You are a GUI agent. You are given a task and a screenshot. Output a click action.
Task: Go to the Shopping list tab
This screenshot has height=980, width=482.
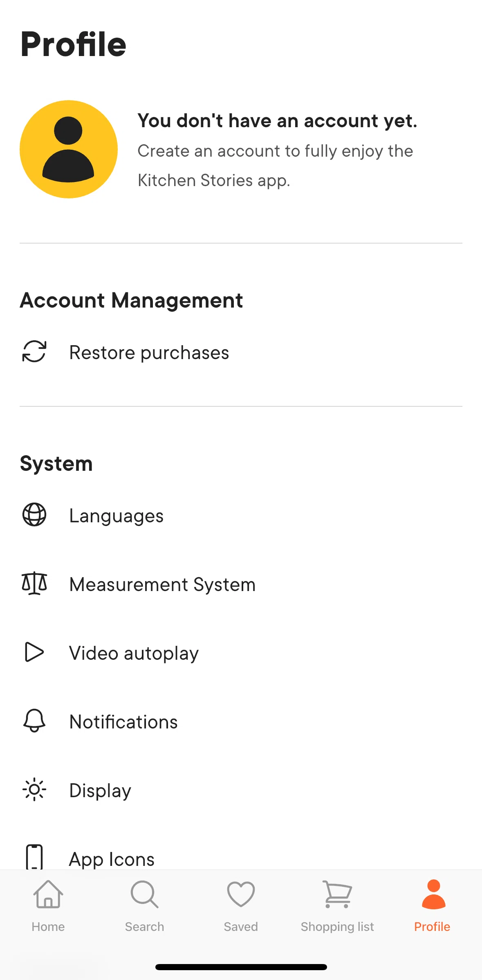point(337,906)
